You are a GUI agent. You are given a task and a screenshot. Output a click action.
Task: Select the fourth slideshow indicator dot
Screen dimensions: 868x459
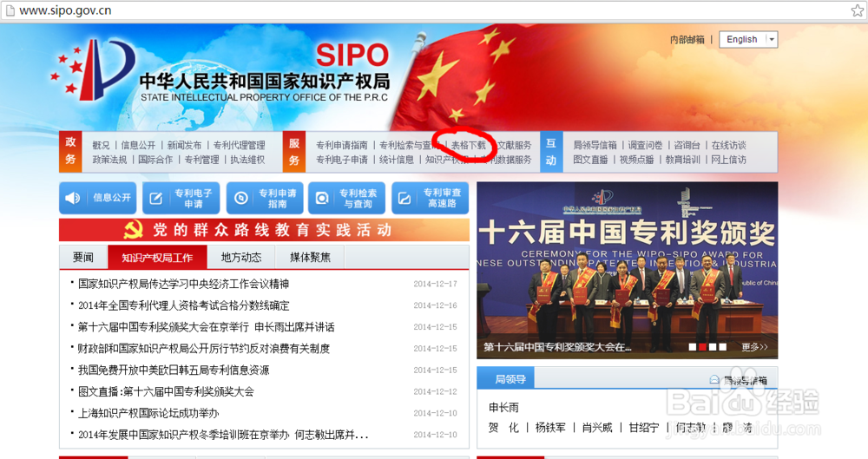pos(722,347)
